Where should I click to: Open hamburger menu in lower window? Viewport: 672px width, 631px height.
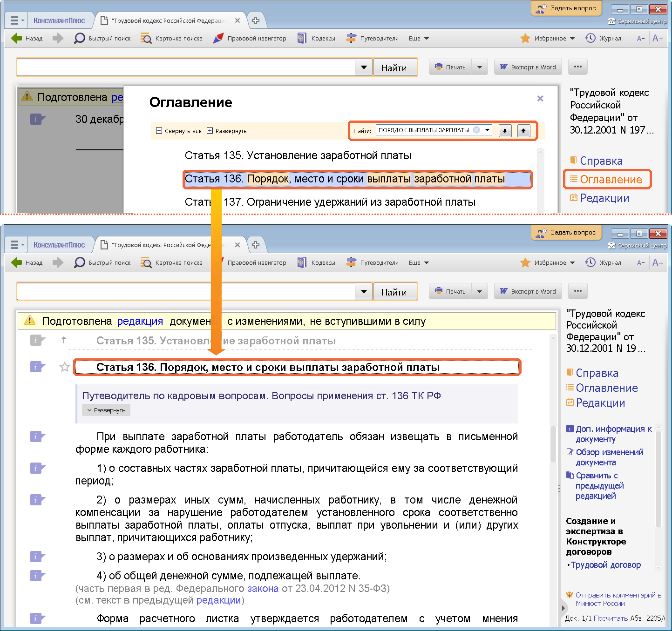16,245
